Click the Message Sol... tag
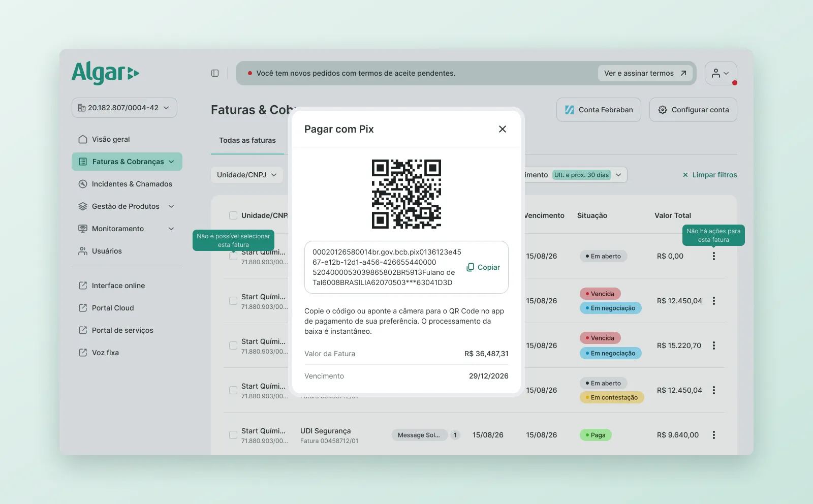The width and height of the screenshot is (813, 504). [419, 435]
